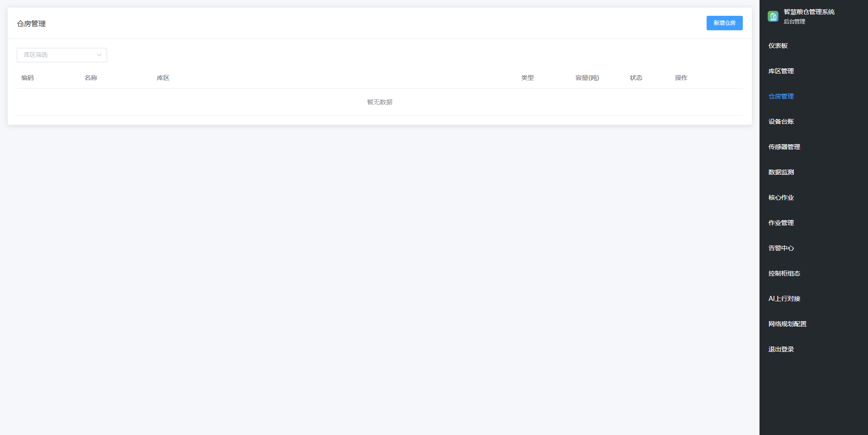The width and height of the screenshot is (868, 435).
Task: Navigate to 网络规划配置
Action: 787,324
